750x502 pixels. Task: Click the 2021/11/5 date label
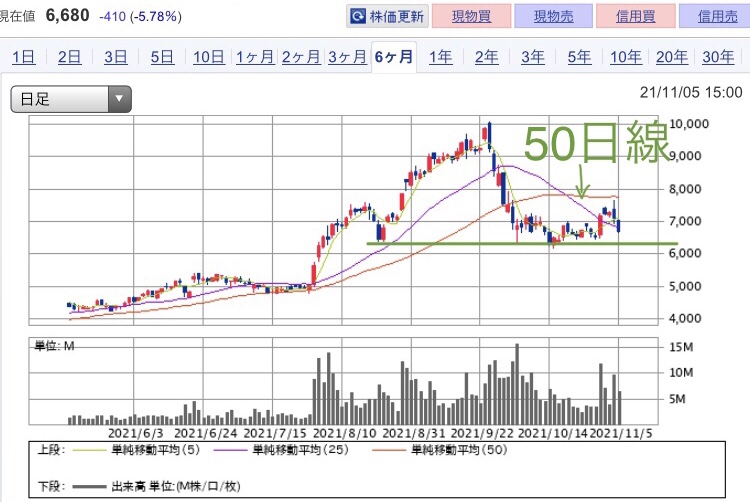coord(621,434)
